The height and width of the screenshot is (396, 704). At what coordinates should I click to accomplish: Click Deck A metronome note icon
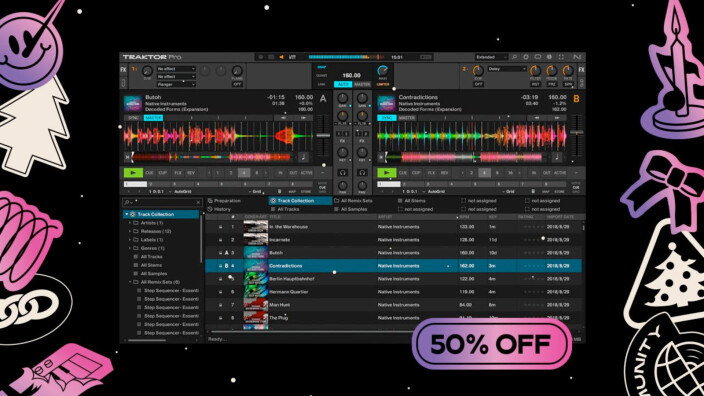[304, 157]
